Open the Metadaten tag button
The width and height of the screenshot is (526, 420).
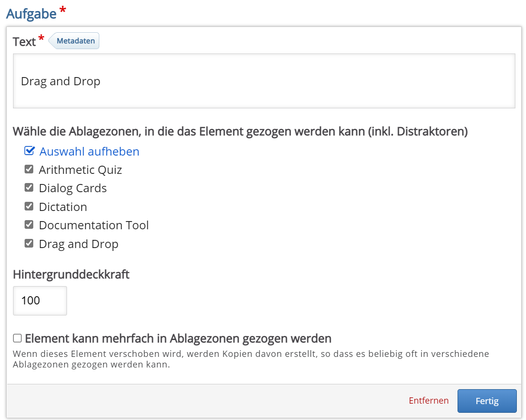[75, 41]
